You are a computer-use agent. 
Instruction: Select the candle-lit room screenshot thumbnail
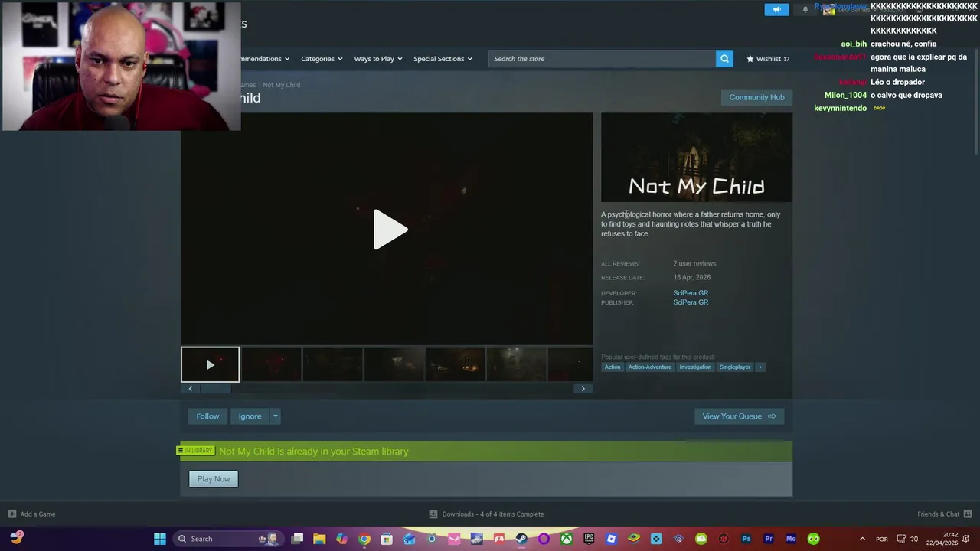[455, 364]
